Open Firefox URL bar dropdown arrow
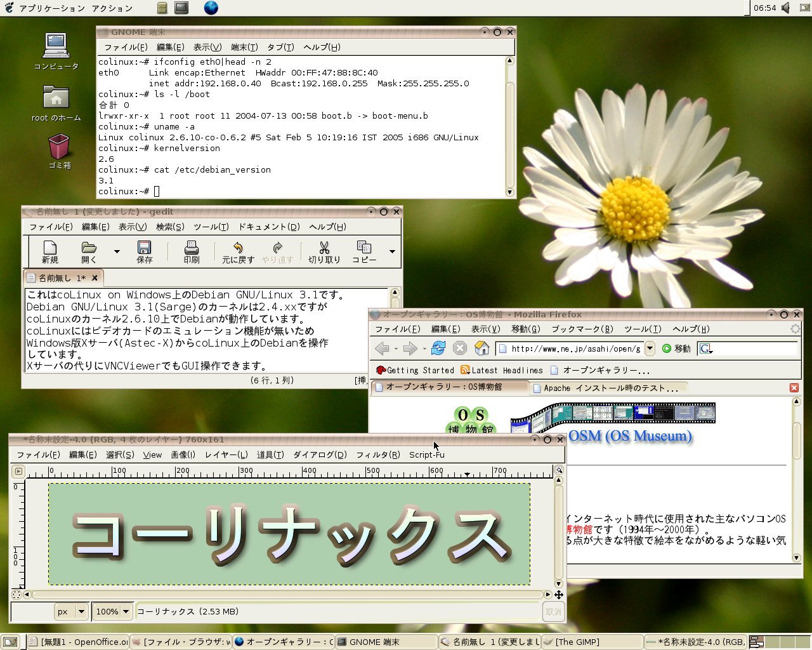The width and height of the screenshot is (812, 650). point(650,348)
